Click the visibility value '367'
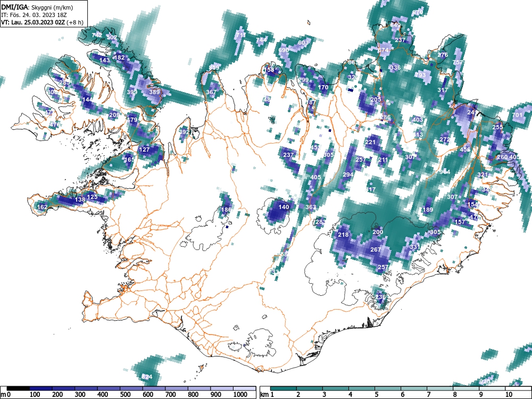Image resolution: width=532 pixels, height=399 pixels. click(x=211, y=92)
